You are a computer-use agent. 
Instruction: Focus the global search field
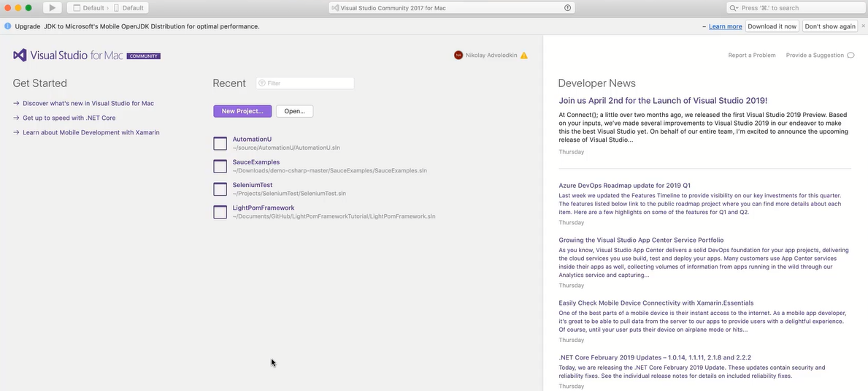[x=795, y=8]
